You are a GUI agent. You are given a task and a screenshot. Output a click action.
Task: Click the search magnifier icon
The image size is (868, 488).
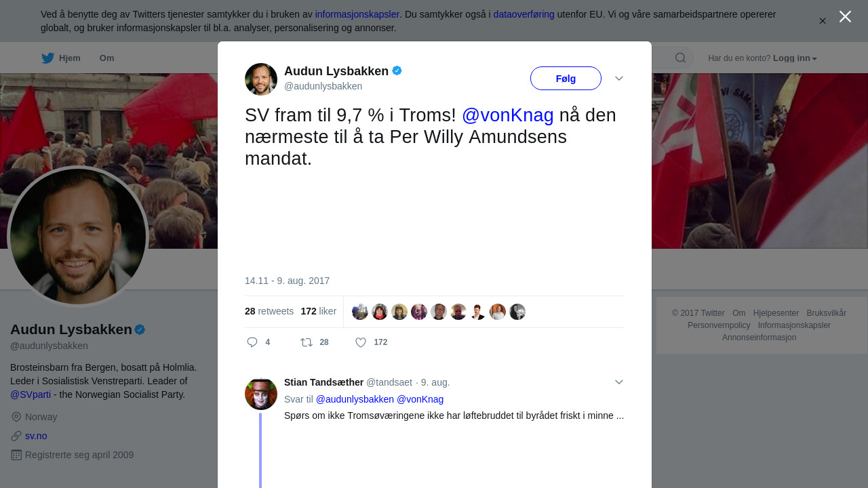(680, 58)
